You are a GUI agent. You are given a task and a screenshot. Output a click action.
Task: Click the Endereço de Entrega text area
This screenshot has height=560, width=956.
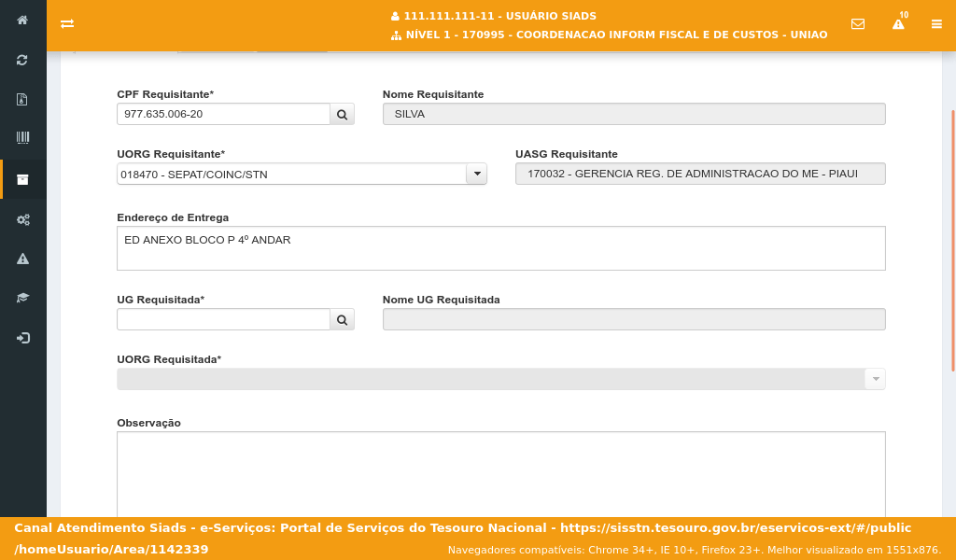(501, 248)
